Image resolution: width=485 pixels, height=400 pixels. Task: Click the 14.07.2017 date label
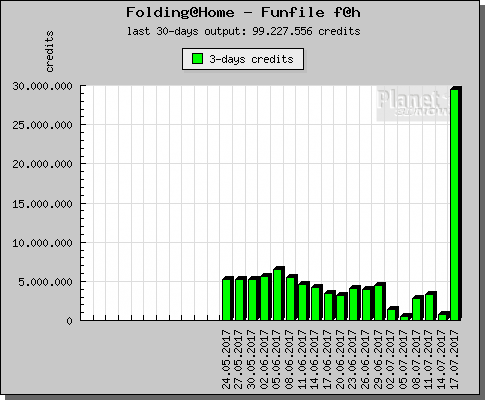(x=442, y=359)
